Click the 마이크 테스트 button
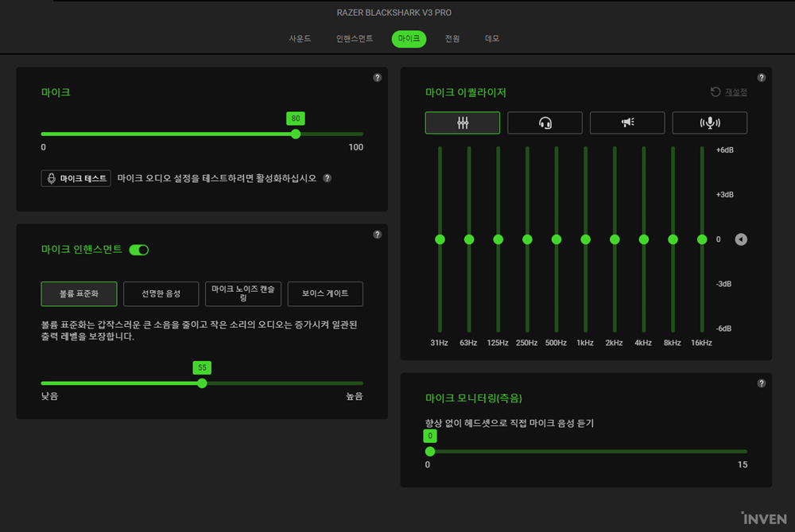The width and height of the screenshot is (795, 532). click(76, 178)
